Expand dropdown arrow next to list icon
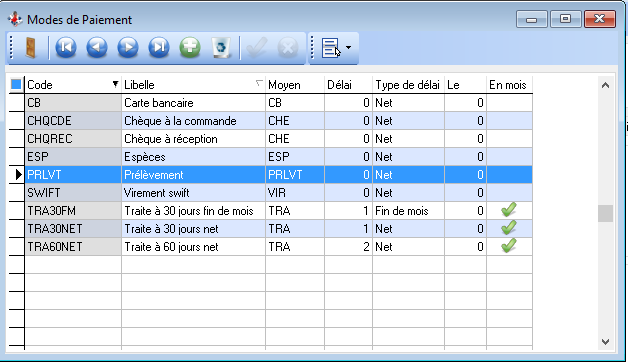The width and height of the screenshot is (628, 362). 348,48
